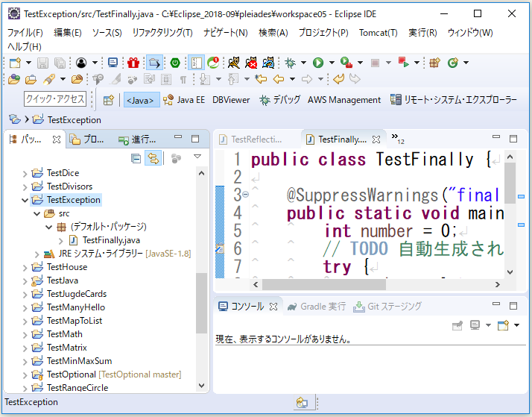Screen dimensions: 532x417
Task: Click the New Java package icon
Action: coord(434,63)
